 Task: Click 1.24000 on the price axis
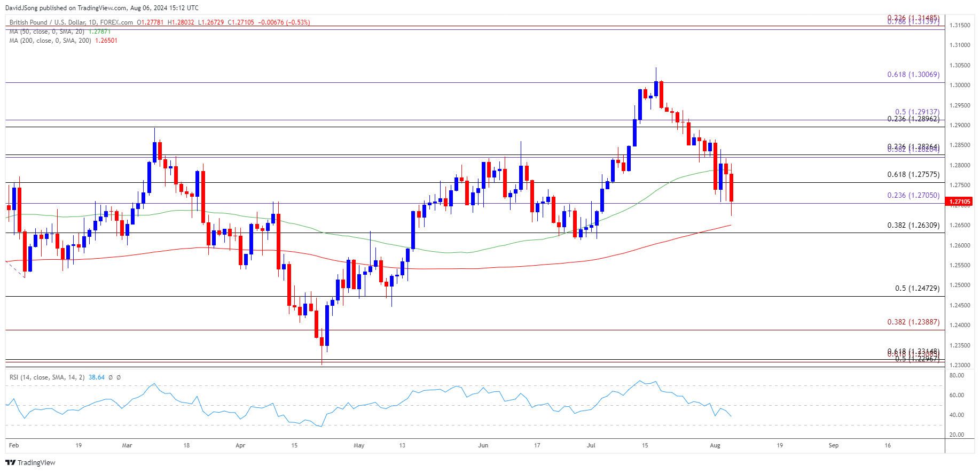pyautogui.click(x=960, y=325)
